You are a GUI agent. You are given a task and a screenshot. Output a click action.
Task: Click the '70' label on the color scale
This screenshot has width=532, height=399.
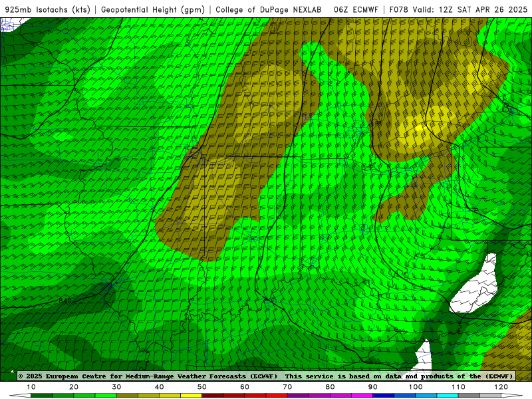pos(287,387)
